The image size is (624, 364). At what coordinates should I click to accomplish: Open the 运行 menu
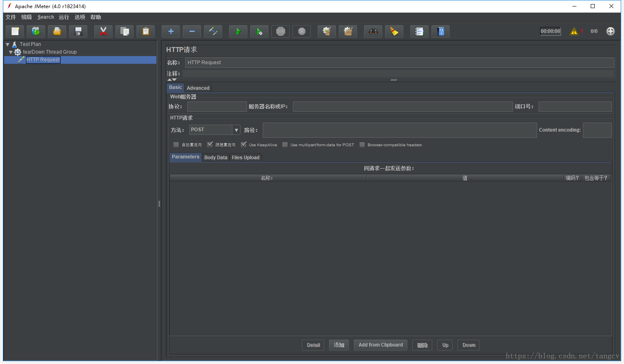point(64,17)
